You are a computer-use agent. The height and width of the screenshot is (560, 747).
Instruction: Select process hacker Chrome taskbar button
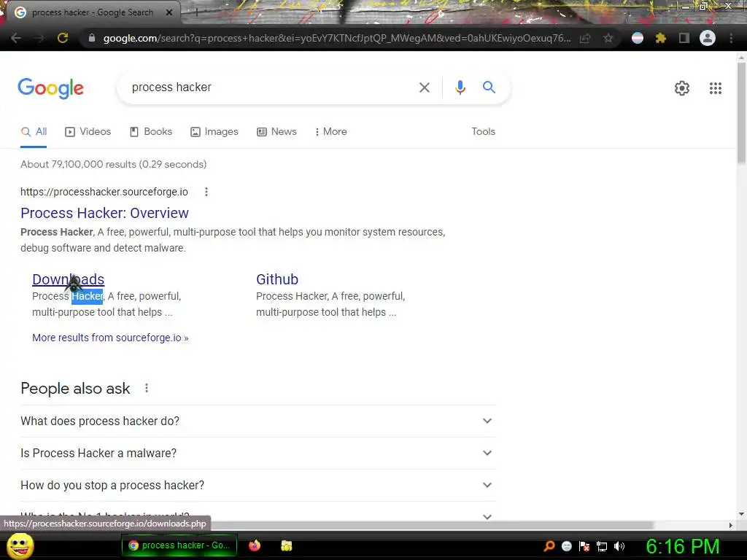tap(179, 545)
